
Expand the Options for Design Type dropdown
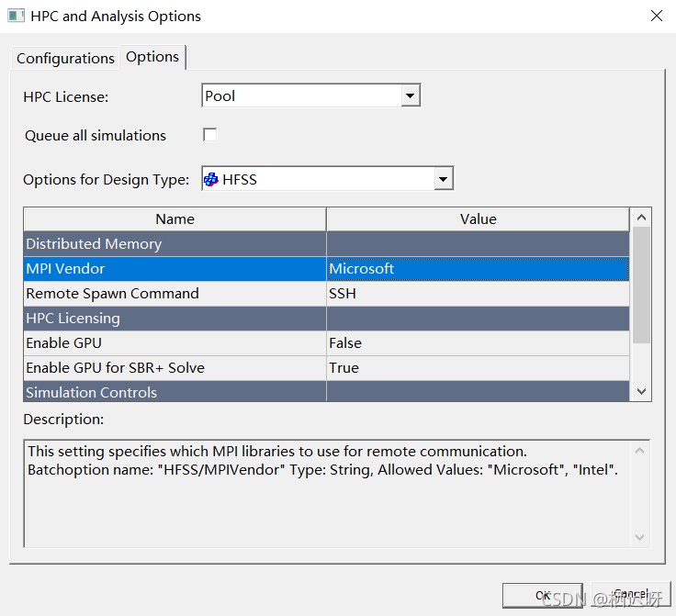click(444, 179)
